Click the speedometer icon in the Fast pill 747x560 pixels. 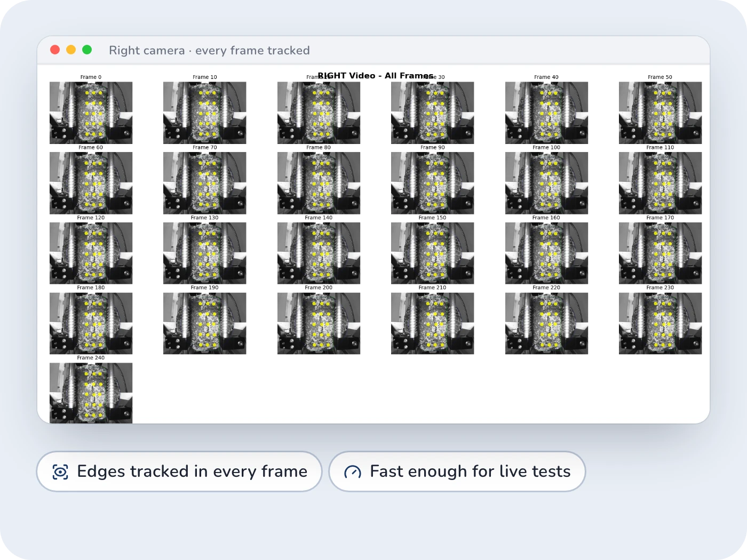(353, 472)
